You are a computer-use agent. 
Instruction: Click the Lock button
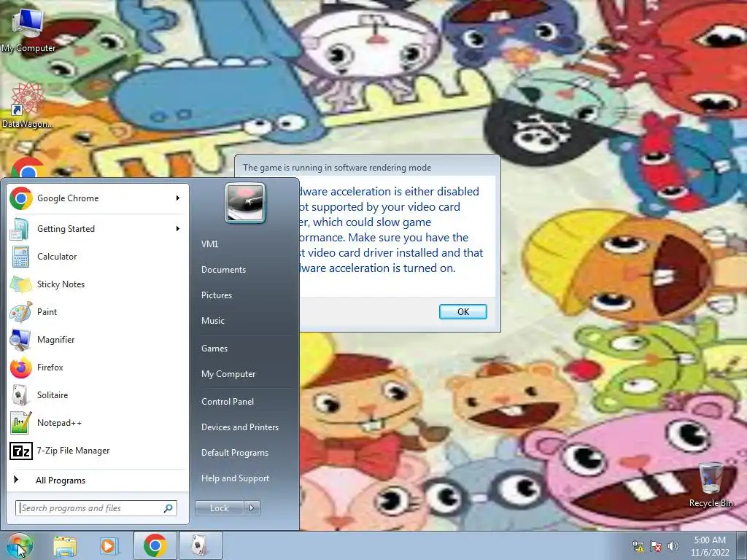point(220,508)
